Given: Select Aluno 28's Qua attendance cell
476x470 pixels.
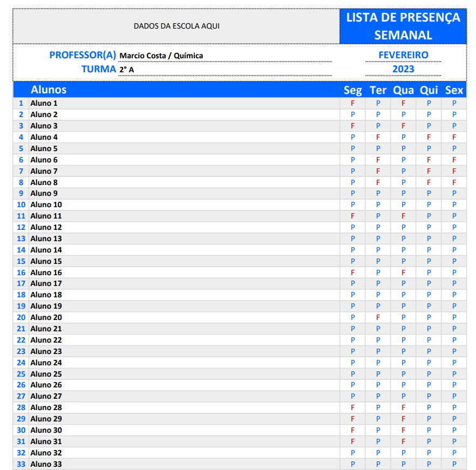Looking at the screenshot, I should [x=403, y=407].
